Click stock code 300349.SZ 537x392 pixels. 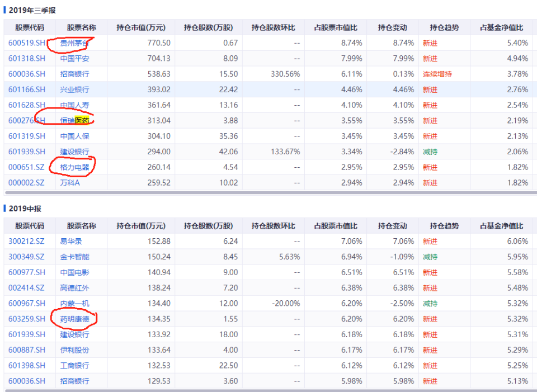tap(26, 257)
